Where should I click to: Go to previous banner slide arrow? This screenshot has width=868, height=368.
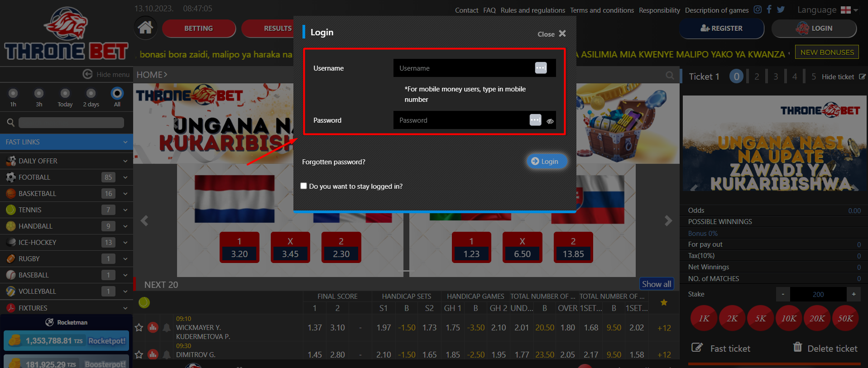point(144,221)
